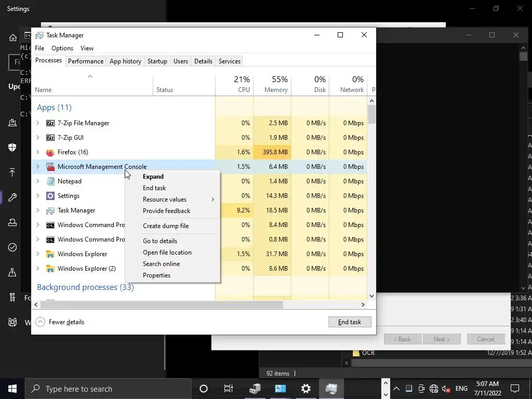The width and height of the screenshot is (532, 399).
Task: Click the Activation checkmark icon in Settings sidebar
Action: (x=12, y=247)
